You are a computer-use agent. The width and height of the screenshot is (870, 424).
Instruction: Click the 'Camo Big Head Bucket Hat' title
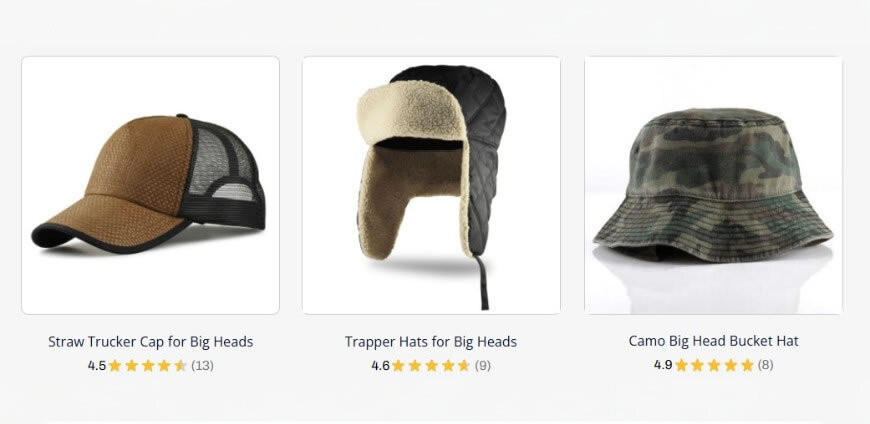(714, 341)
